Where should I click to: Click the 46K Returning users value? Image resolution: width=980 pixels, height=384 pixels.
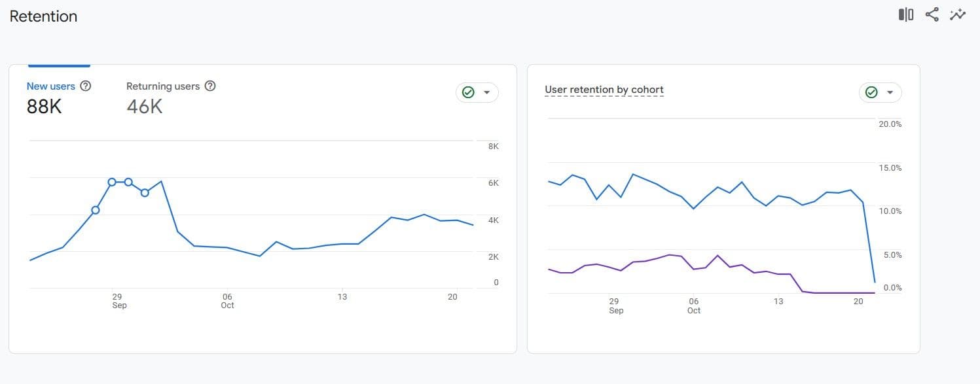(x=144, y=106)
